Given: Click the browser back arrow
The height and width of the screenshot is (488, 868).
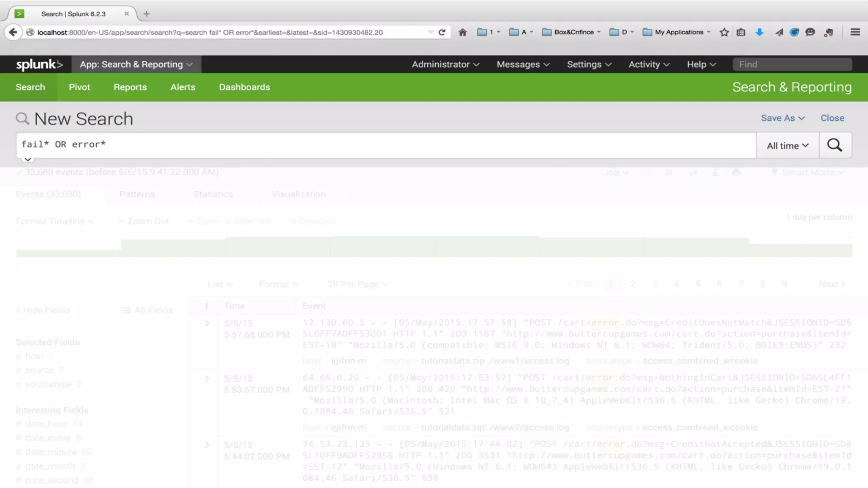Looking at the screenshot, I should (13, 32).
